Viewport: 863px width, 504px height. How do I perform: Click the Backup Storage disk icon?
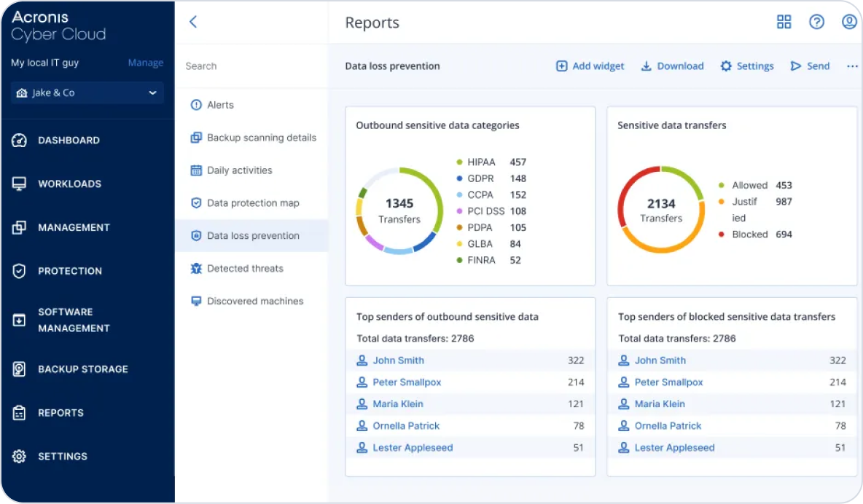pyautogui.click(x=20, y=369)
